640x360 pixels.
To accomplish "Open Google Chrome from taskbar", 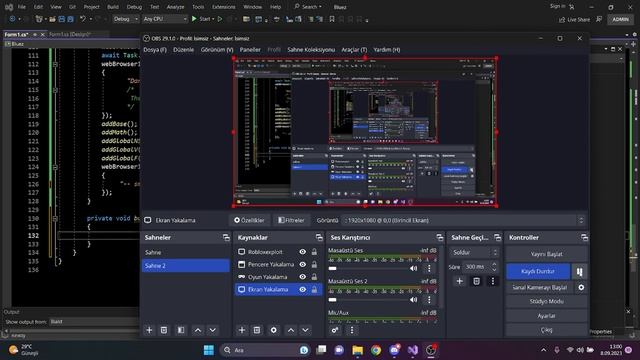I will tap(376, 350).
